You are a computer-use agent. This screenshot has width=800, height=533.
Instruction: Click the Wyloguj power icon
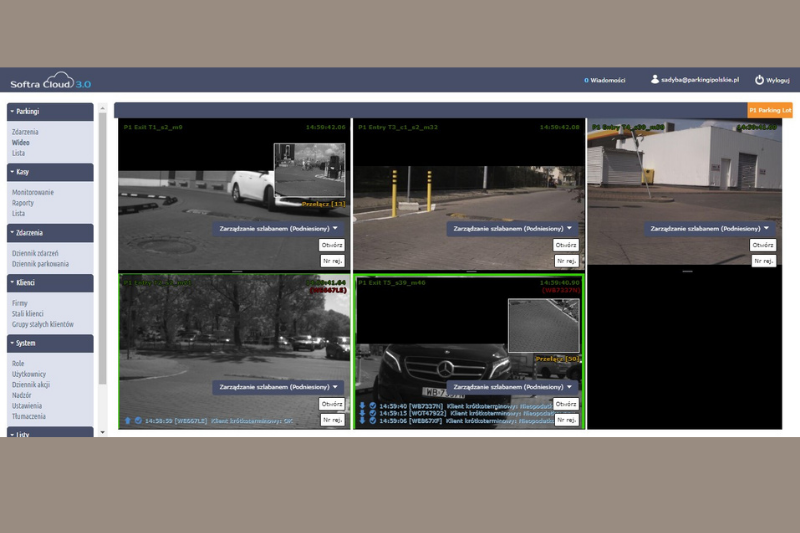[759, 79]
